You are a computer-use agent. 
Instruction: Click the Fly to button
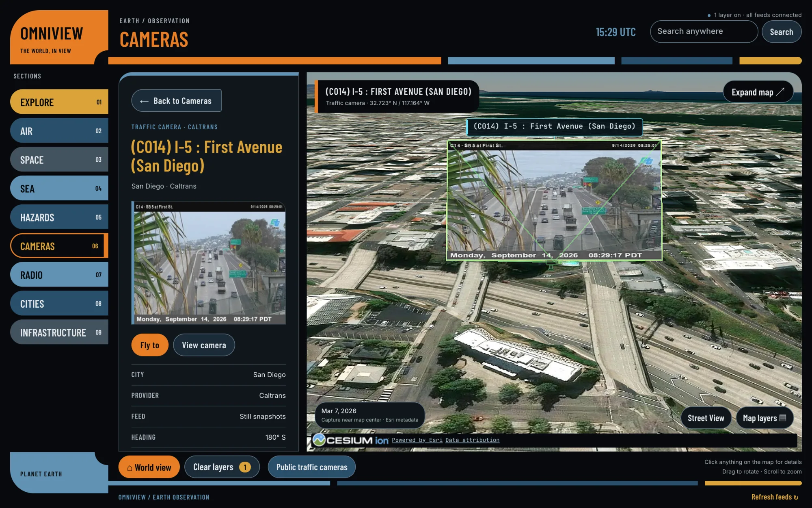click(150, 345)
